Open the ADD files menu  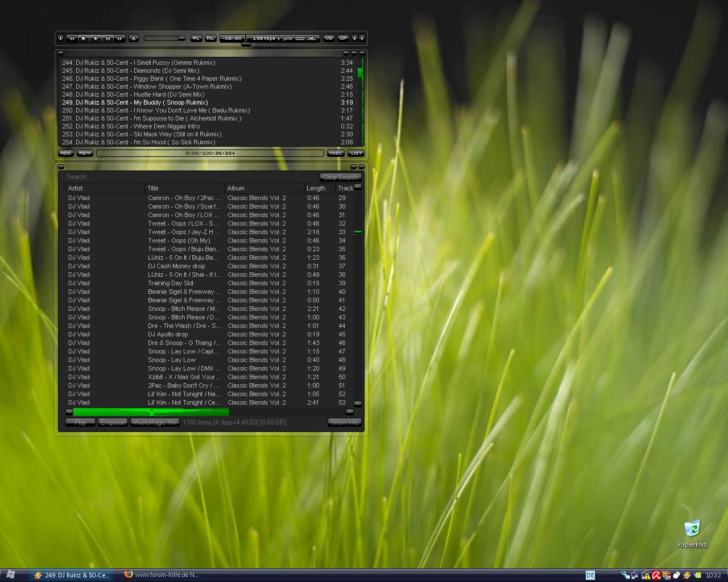coord(66,153)
